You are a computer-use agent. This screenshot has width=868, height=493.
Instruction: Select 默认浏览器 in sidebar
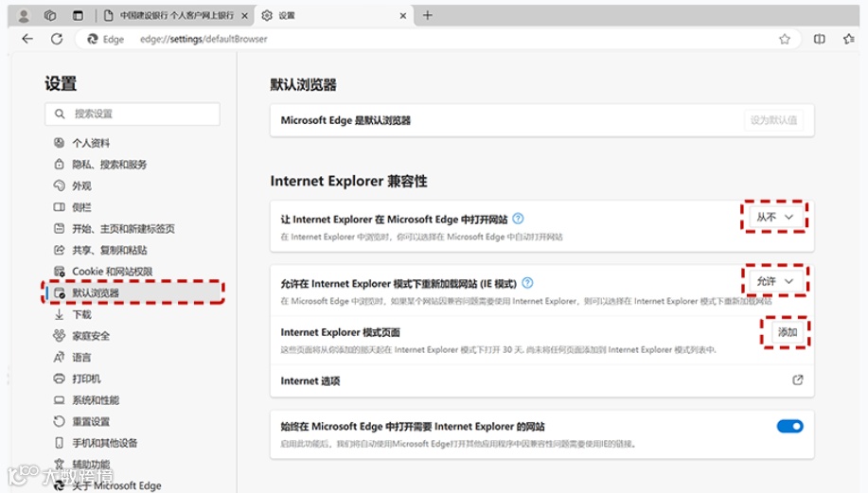[133, 292]
